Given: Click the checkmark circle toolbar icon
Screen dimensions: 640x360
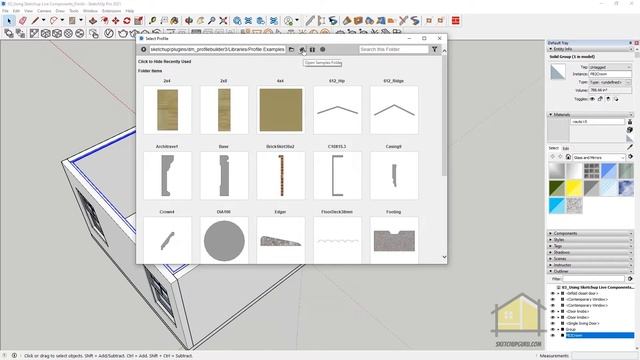Looking at the screenshot, I should point(109,33).
